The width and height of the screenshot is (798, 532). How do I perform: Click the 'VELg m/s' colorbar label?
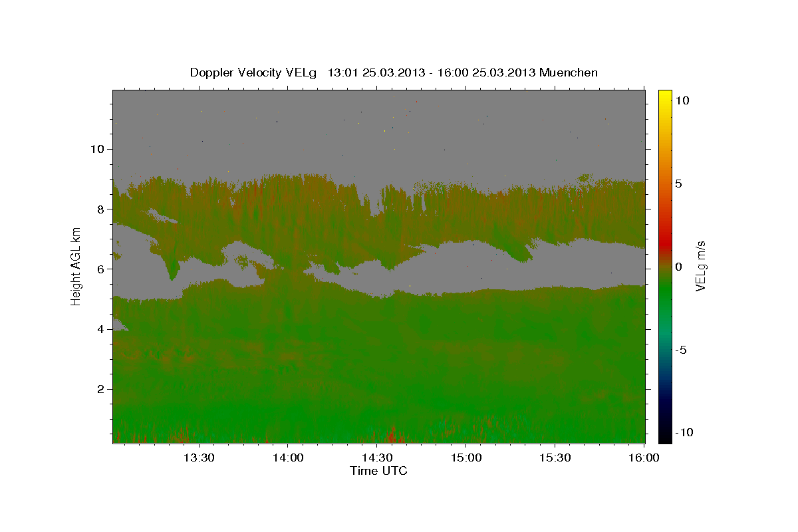coord(700,266)
